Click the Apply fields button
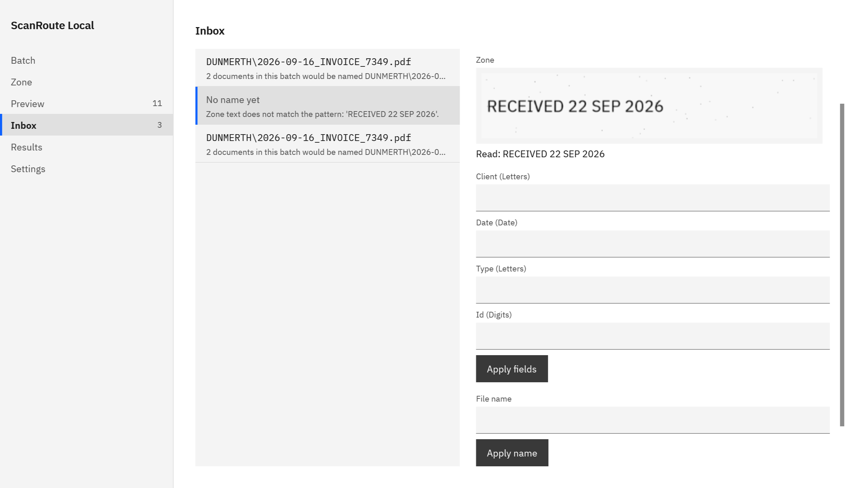Screen dimensions: 868x488 512,369
